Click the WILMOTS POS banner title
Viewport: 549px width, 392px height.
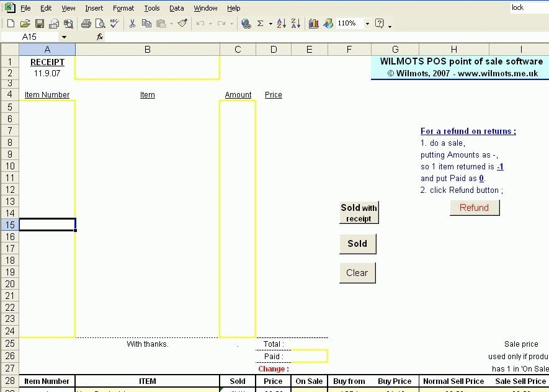[462, 61]
